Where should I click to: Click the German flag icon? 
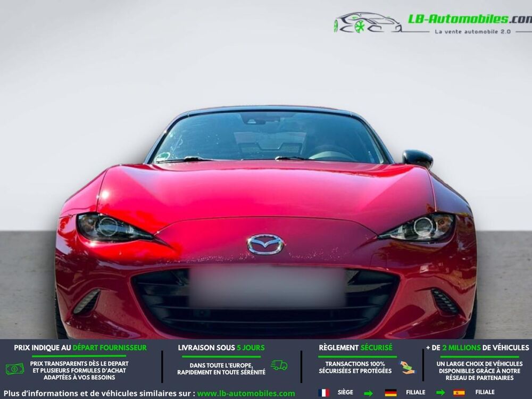pos(390,393)
